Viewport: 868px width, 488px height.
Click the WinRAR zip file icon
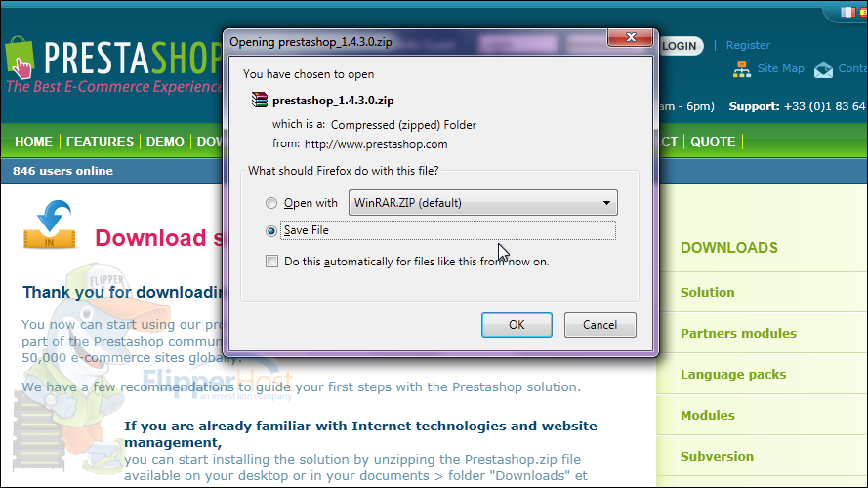(260, 100)
